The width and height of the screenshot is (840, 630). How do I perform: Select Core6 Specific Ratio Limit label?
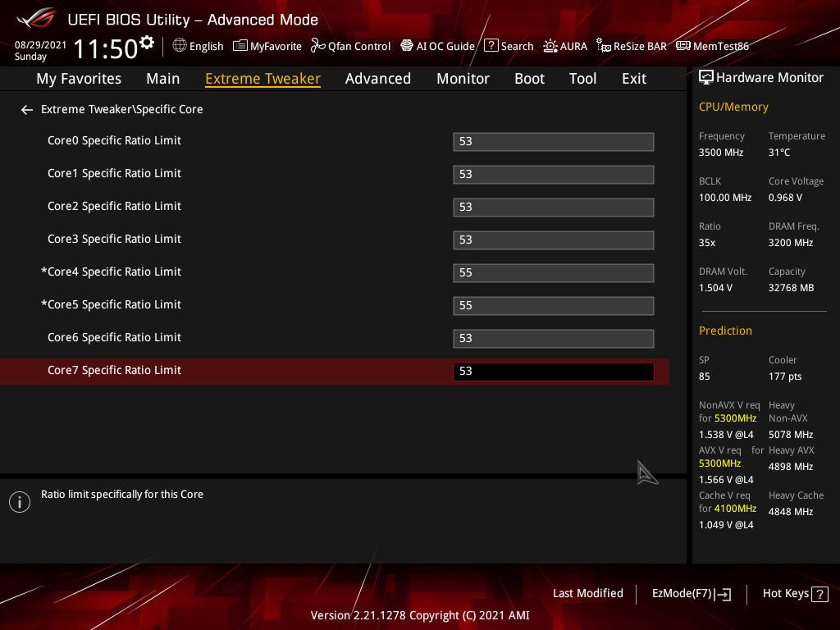point(114,337)
